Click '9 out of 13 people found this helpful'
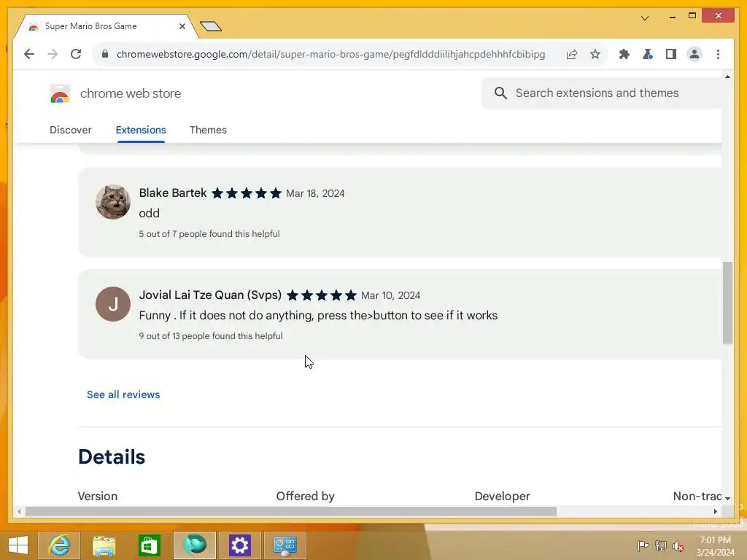 tap(211, 335)
